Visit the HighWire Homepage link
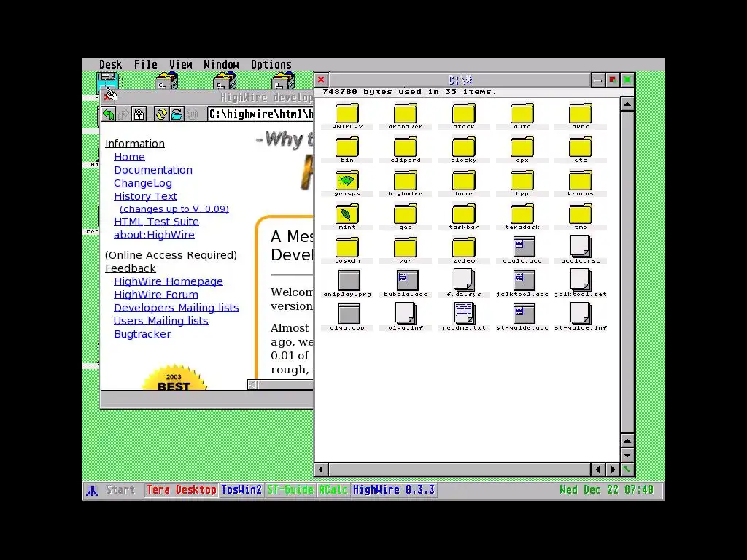Viewport: 747px width, 560px height. coord(169,281)
